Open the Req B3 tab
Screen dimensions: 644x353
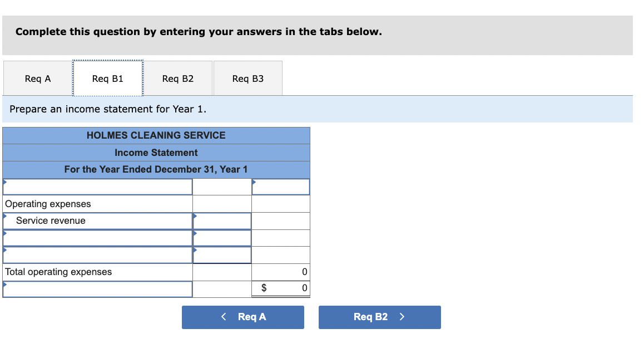tap(247, 78)
